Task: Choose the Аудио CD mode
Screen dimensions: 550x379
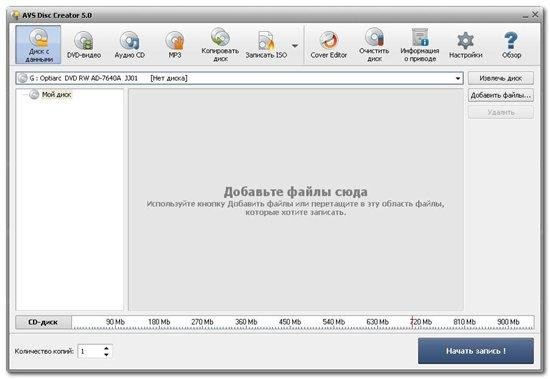Action: [x=129, y=45]
